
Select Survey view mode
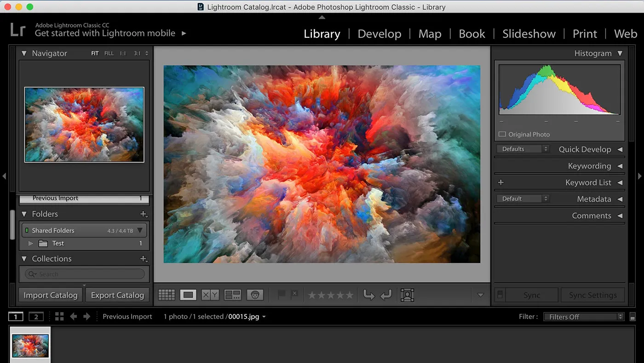pyautogui.click(x=233, y=295)
